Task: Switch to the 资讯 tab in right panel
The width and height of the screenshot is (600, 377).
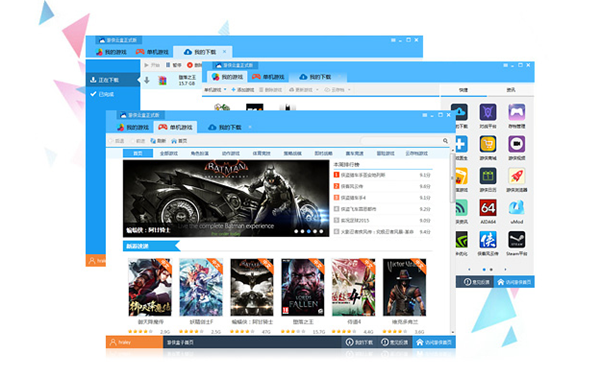Action: [x=511, y=90]
